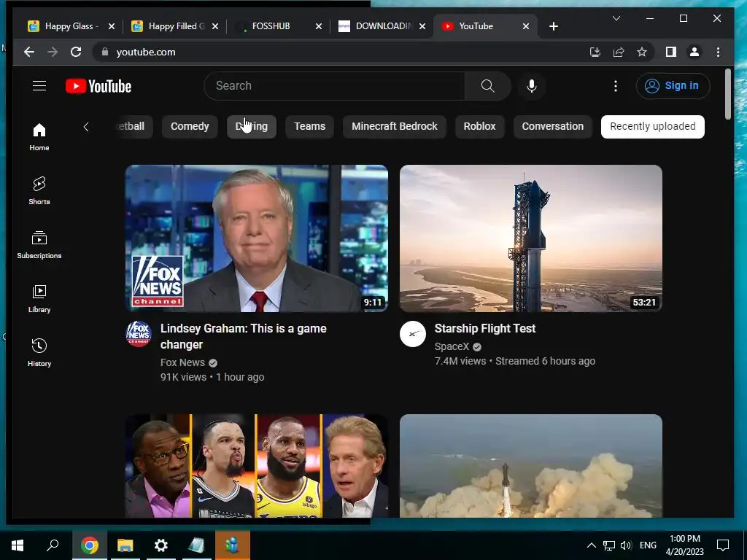
Task: Open the SpaceX channel name link
Action: tap(452, 346)
